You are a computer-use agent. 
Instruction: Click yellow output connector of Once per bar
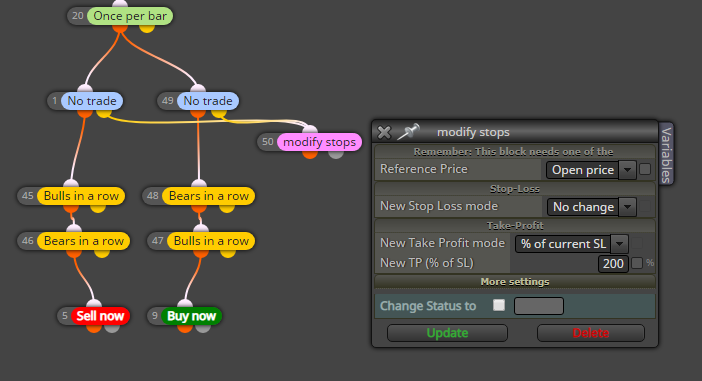(147, 28)
